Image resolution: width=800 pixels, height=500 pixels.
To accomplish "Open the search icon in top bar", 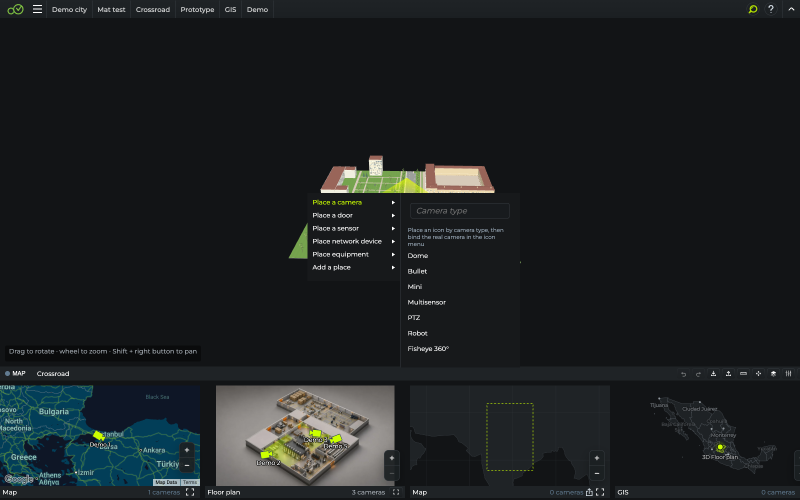I will click(753, 9).
